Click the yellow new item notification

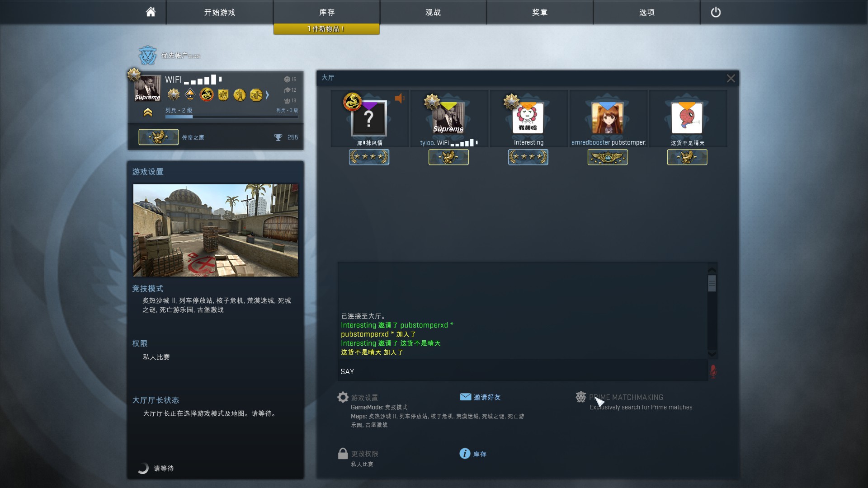pyautogui.click(x=326, y=29)
